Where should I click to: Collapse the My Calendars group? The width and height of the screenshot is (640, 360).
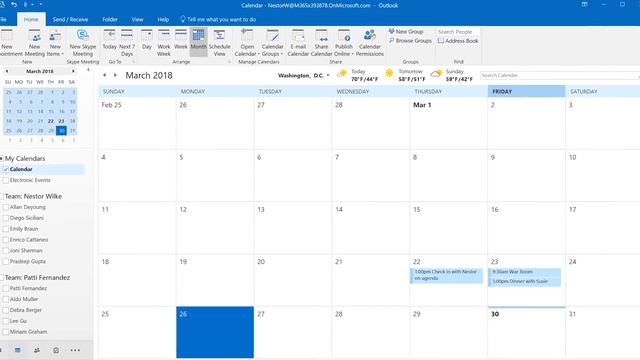coord(2,158)
